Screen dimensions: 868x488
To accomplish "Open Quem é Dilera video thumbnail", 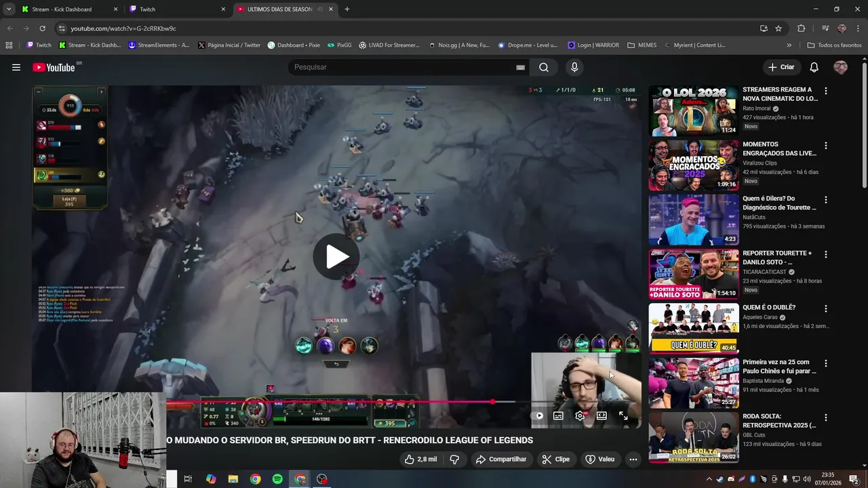I will [693, 220].
